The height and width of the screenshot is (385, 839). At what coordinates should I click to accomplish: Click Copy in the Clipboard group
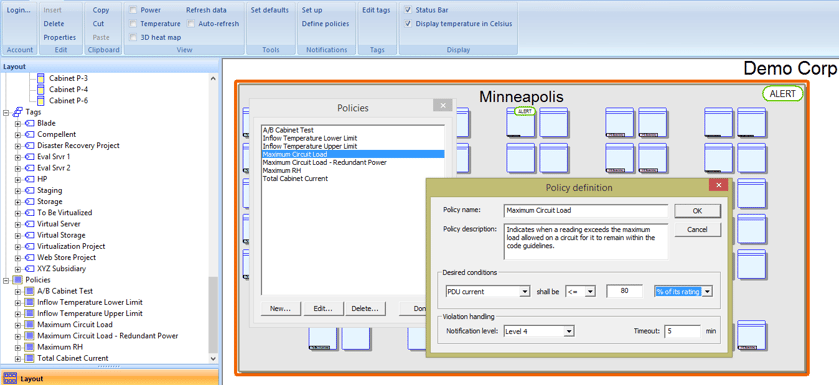[x=101, y=10]
